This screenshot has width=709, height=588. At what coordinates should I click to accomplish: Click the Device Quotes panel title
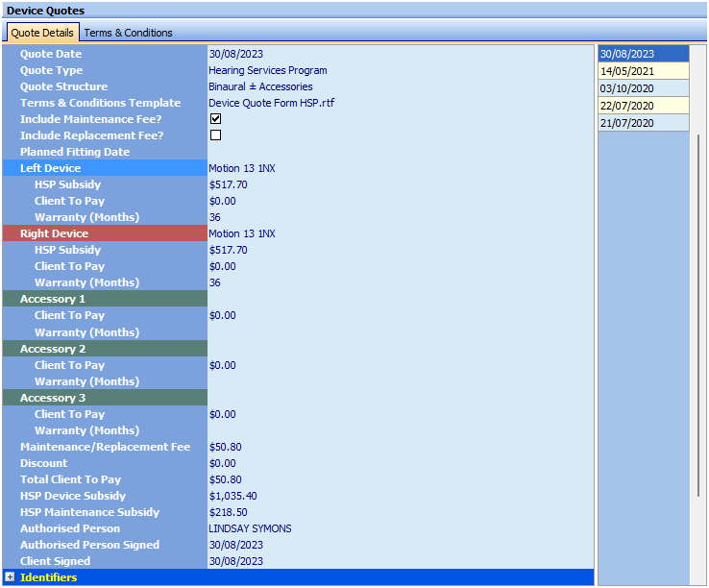45,11
